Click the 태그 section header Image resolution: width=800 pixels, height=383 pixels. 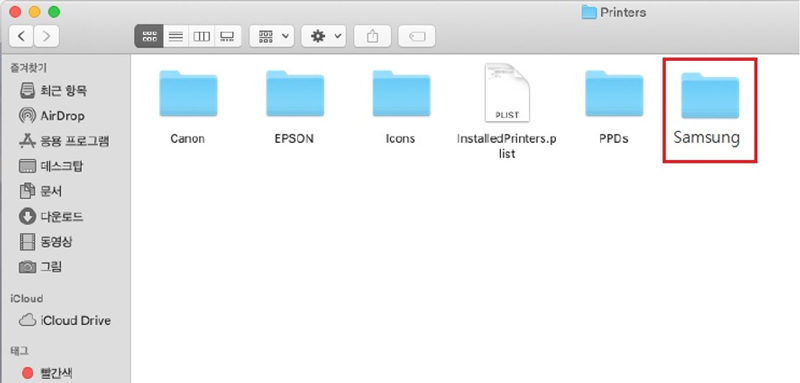pyautogui.click(x=19, y=351)
